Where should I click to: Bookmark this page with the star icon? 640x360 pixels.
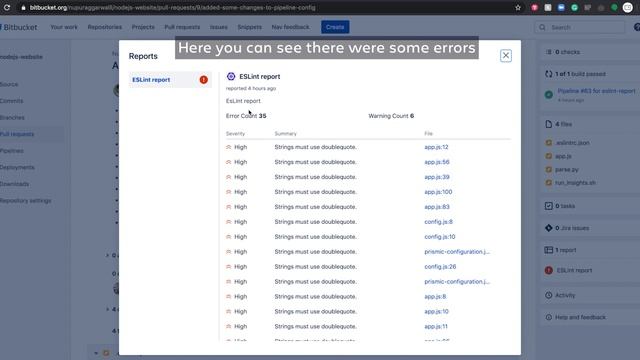(x=518, y=7)
